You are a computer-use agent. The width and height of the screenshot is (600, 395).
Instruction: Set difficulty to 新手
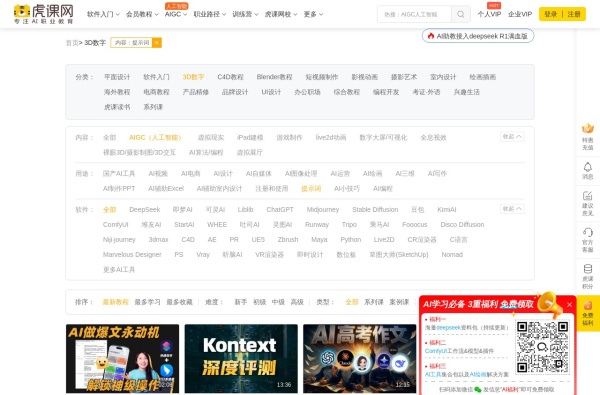coord(241,302)
